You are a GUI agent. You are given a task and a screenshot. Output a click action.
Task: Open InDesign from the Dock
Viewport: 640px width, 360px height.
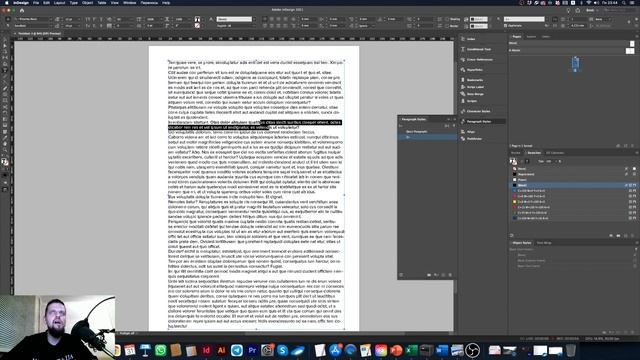point(206,350)
